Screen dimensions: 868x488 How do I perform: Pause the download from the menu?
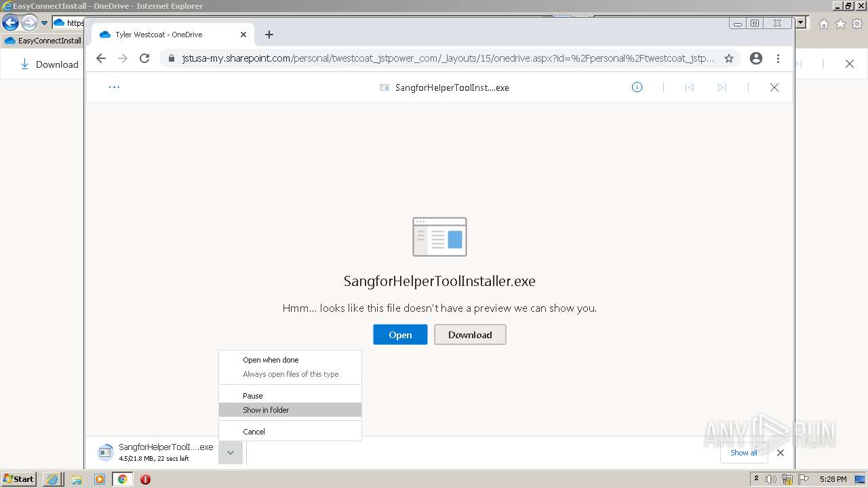[x=290, y=396]
